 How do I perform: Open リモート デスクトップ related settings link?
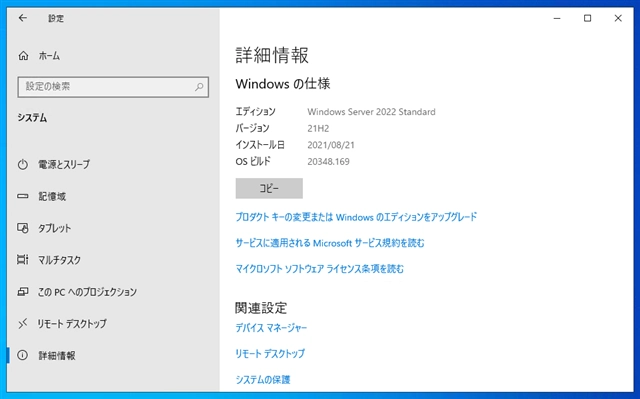pyautogui.click(x=270, y=353)
